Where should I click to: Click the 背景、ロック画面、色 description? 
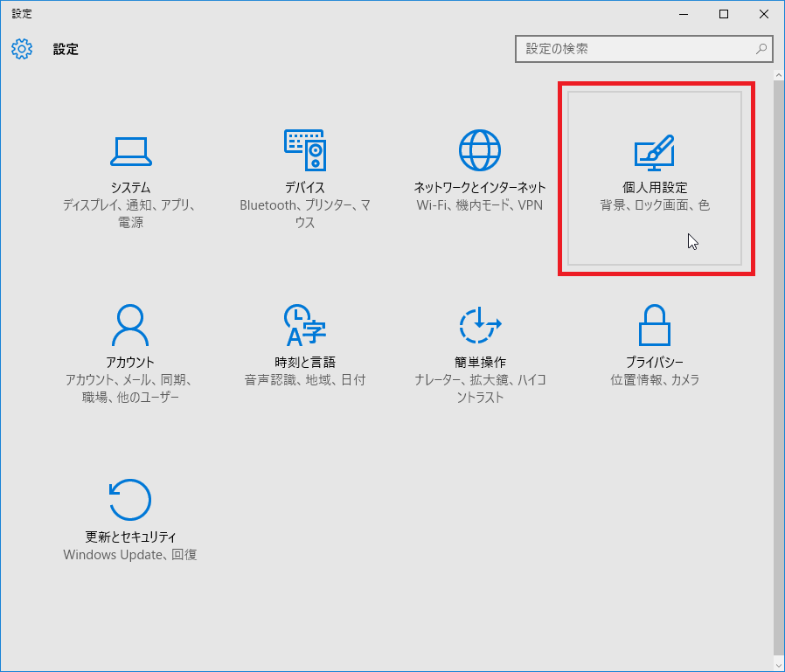(x=655, y=205)
